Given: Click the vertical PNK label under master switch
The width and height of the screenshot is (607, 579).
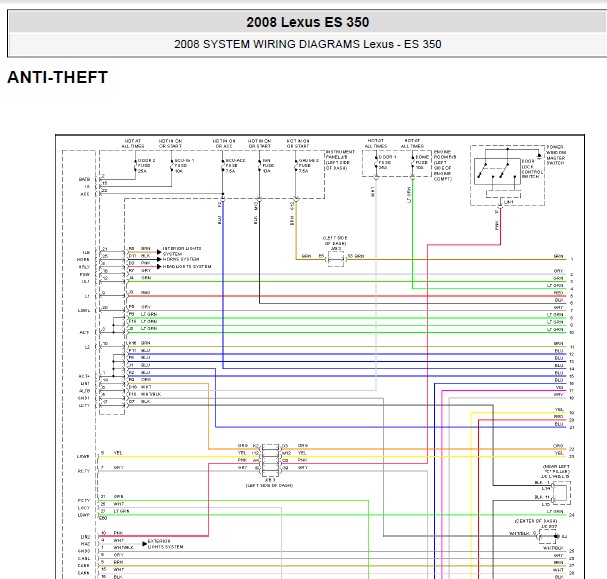Looking at the screenshot, I should (497, 225).
